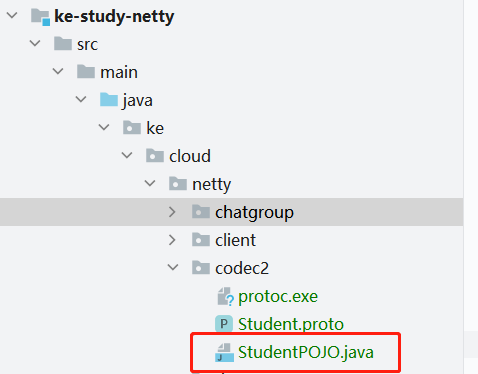Select the ke package node
Screen dimensions: 478x374
click(x=155, y=128)
